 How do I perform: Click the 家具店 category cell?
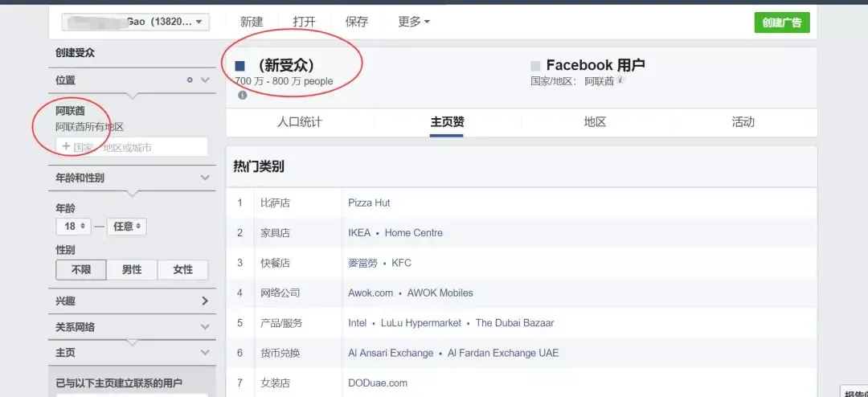[275, 232]
